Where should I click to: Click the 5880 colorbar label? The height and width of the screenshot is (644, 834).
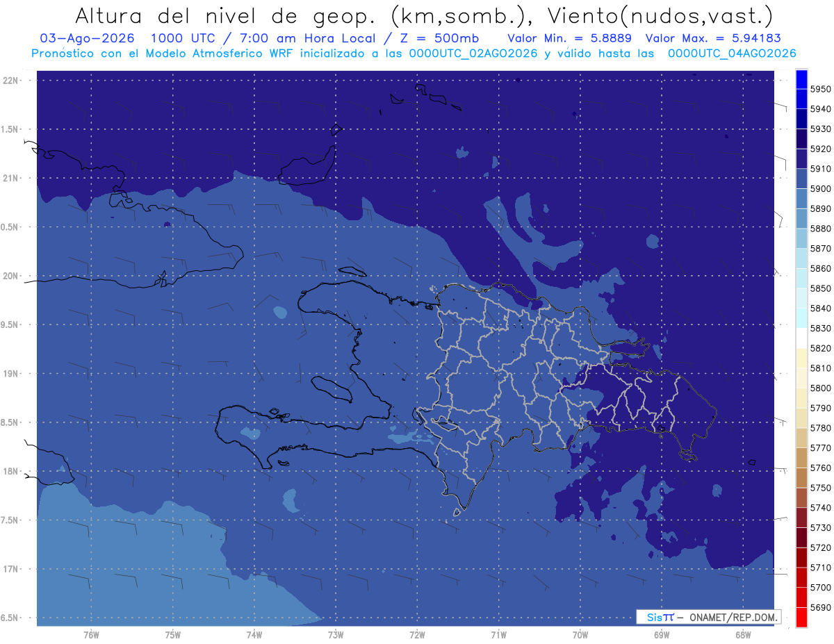821,229
